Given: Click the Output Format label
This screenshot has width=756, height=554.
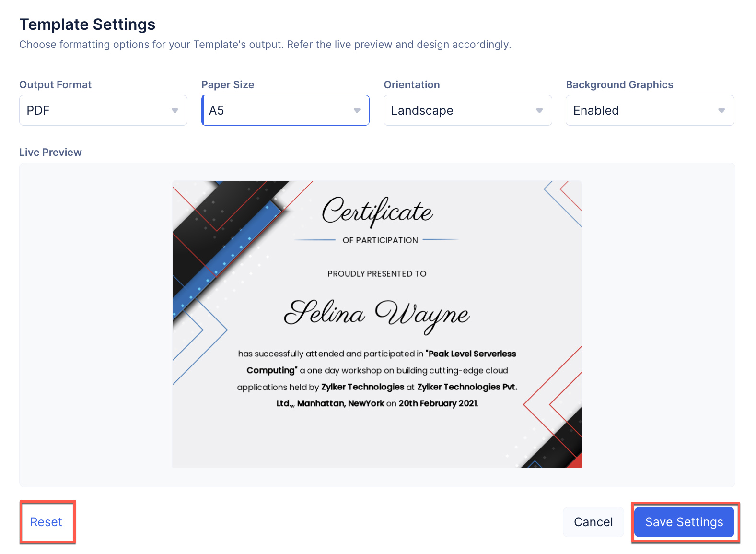Looking at the screenshot, I should pos(55,85).
